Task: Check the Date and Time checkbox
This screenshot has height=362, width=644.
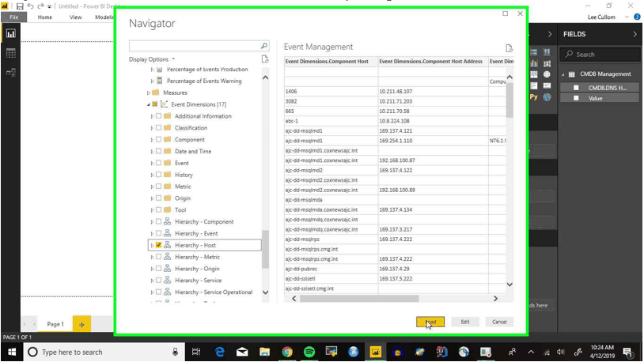Action: tap(158, 151)
